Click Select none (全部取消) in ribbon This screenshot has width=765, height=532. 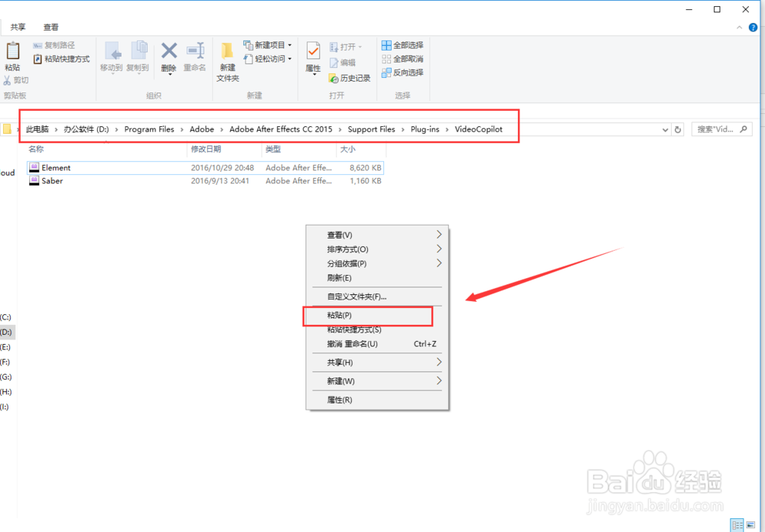point(402,59)
